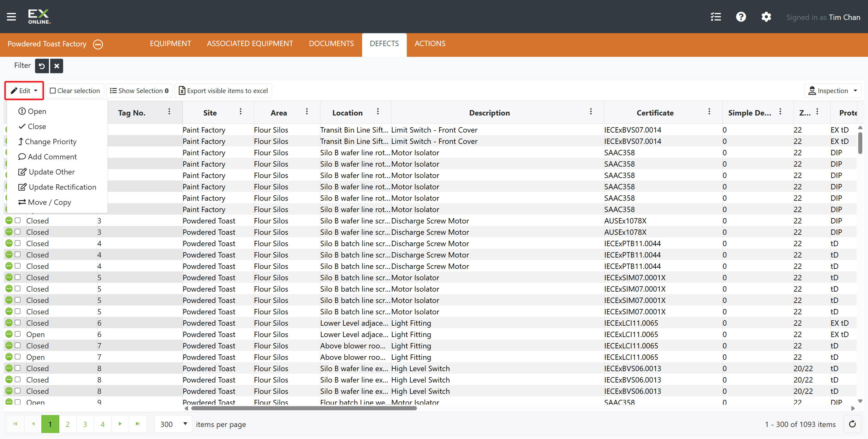The width and height of the screenshot is (868, 439).
Task: Open the hamburger navigation menu
Action: (x=11, y=17)
